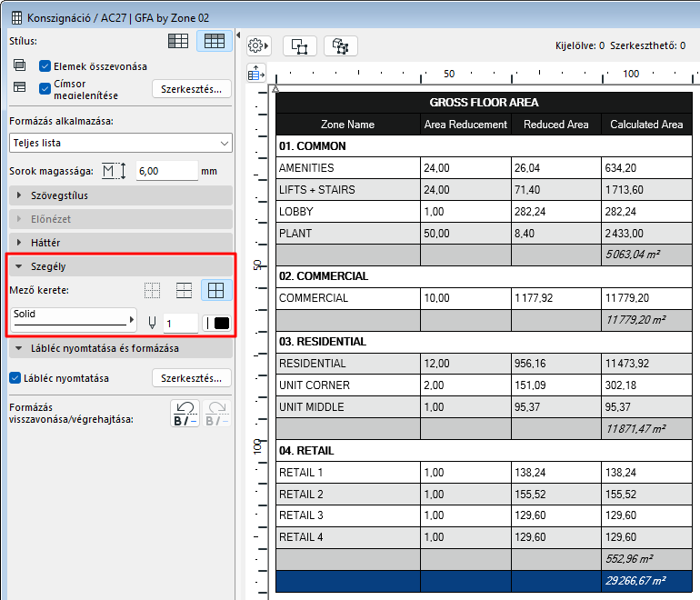
Task: Choose the all-borders cell frame option
Action: click(216, 291)
